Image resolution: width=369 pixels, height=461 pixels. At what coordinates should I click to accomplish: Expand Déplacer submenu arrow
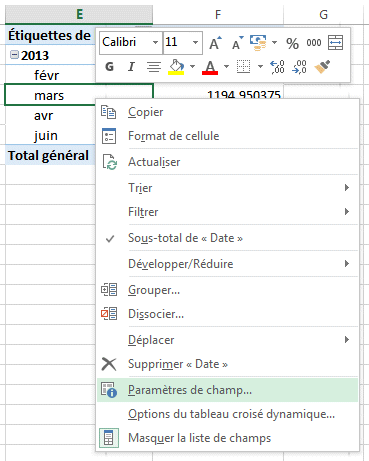tap(347, 339)
